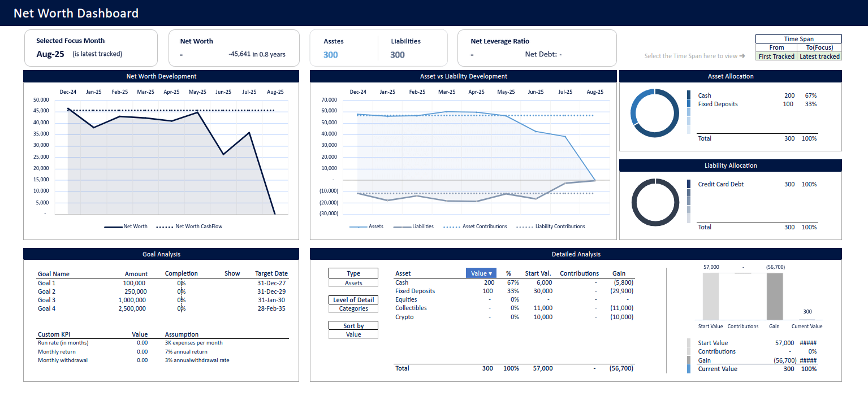Click Goal 2's 0% completion indicator

tap(180, 291)
